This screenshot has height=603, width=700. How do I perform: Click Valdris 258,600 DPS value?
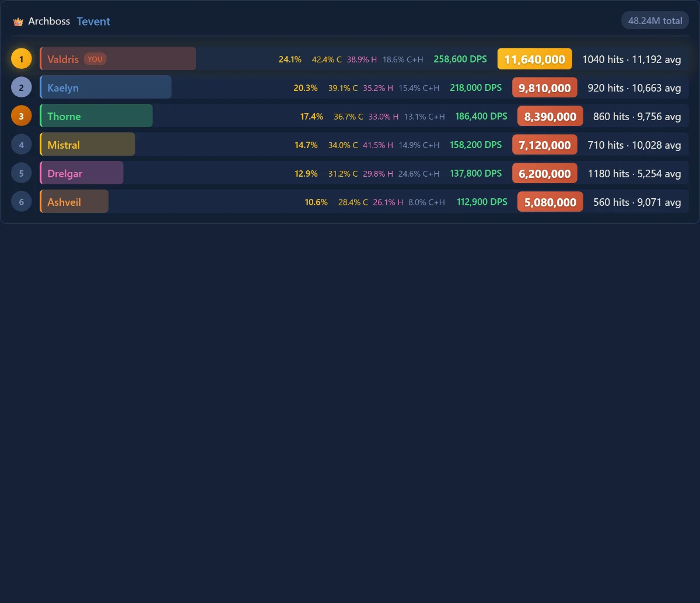(x=460, y=59)
